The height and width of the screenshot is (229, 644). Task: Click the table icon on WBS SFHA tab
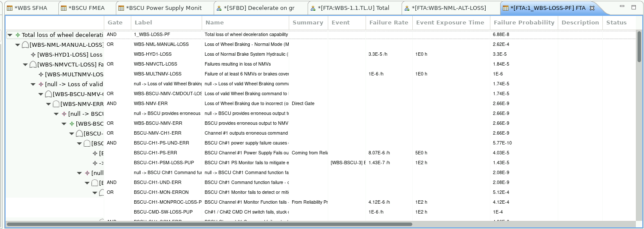9,8
